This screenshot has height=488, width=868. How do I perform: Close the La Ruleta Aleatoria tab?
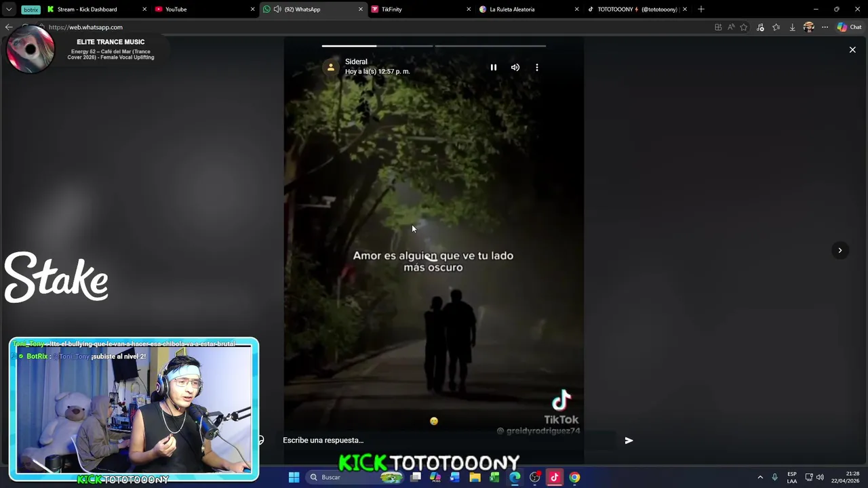point(576,9)
